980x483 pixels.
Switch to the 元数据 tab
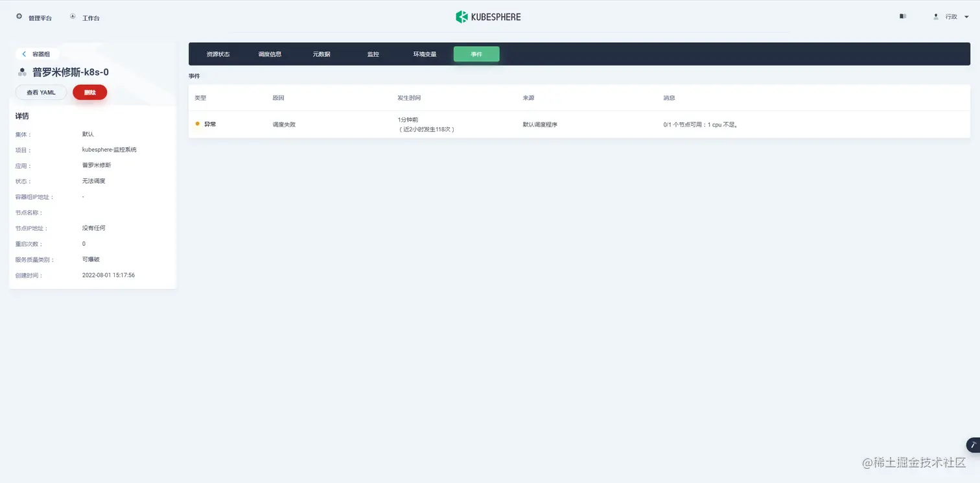pos(321,54)
